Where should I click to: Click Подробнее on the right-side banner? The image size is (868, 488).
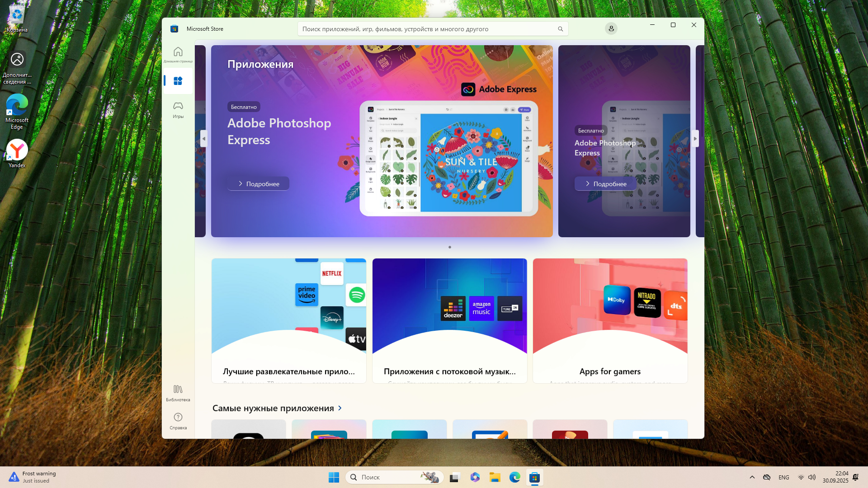pyautogui.click(x=605, y=183)
